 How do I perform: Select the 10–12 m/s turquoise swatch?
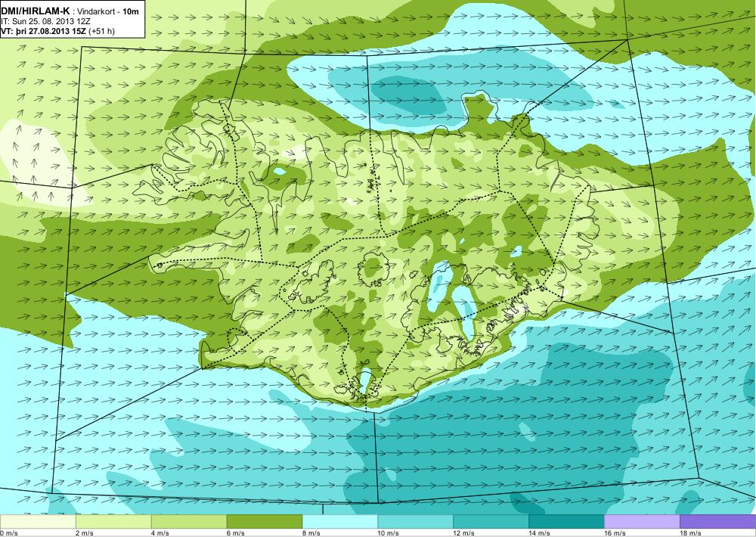point(415,522)
